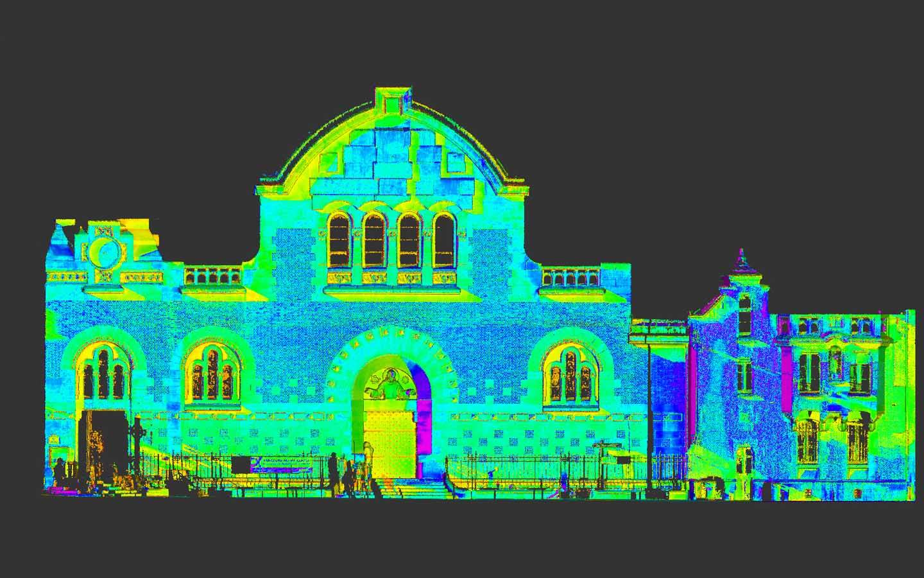Click the second-from-left upper arched window
Viewport: 924px width, 578px height.
[x=374, y=241]
